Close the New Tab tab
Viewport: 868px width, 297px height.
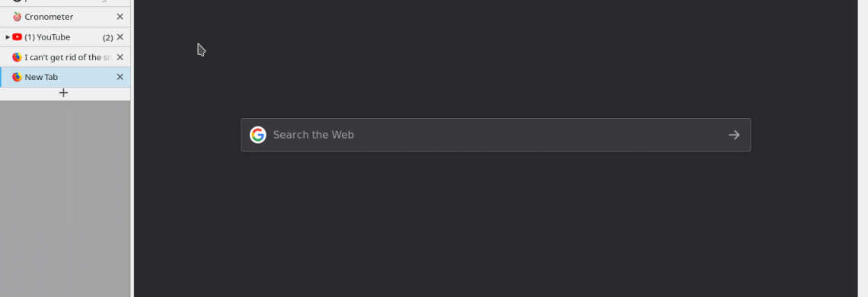tap(120, 77)
